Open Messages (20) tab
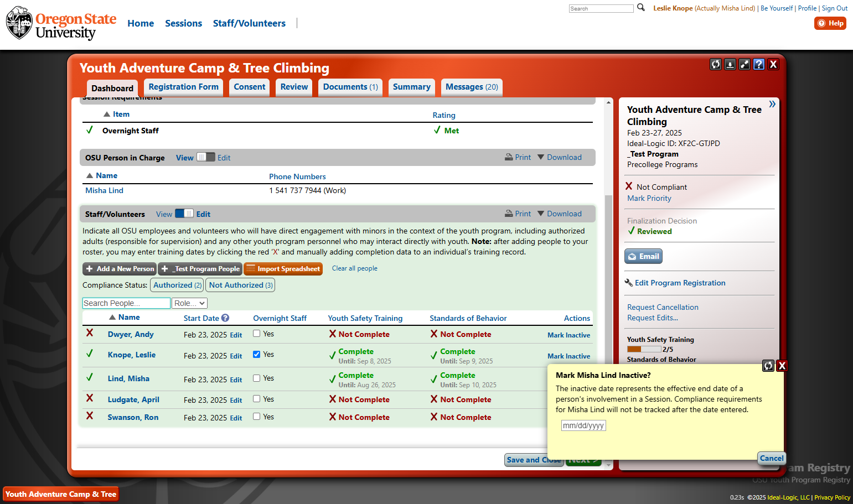The width and height of the screenshot is (853, 504). pyautogui.click(x=472, y=87)
